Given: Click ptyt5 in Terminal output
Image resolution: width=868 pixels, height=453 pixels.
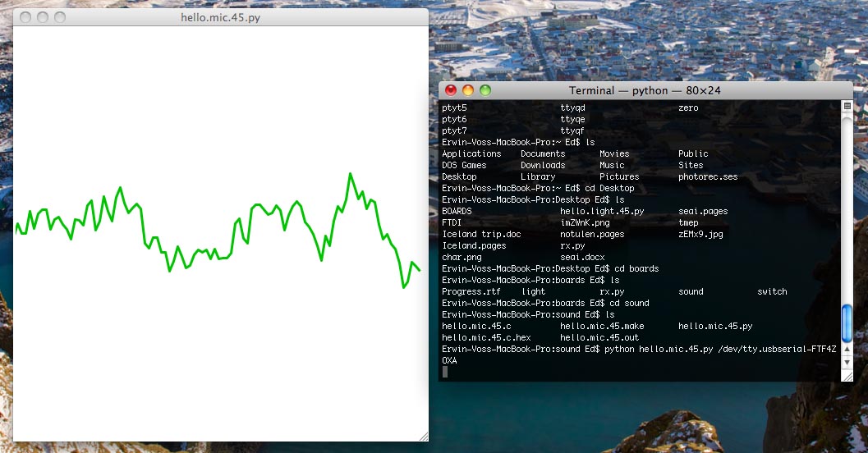Looking at the screenshot, I should coord(454,108).
